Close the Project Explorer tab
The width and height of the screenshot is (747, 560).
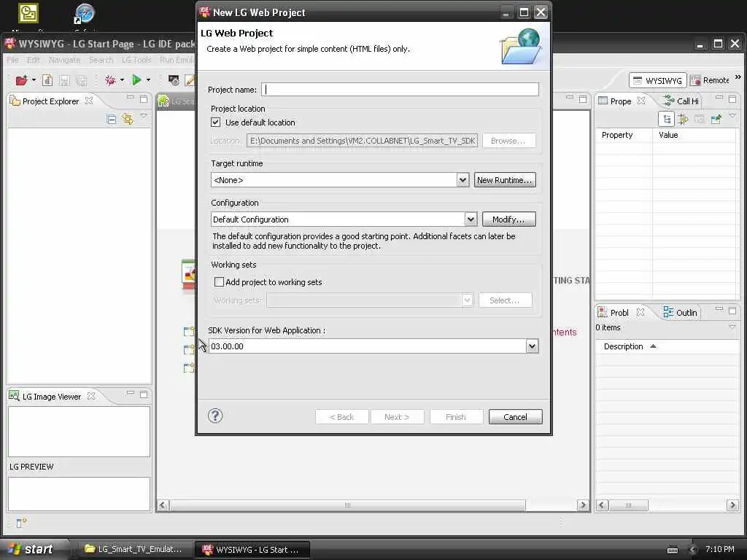[88, 101]
